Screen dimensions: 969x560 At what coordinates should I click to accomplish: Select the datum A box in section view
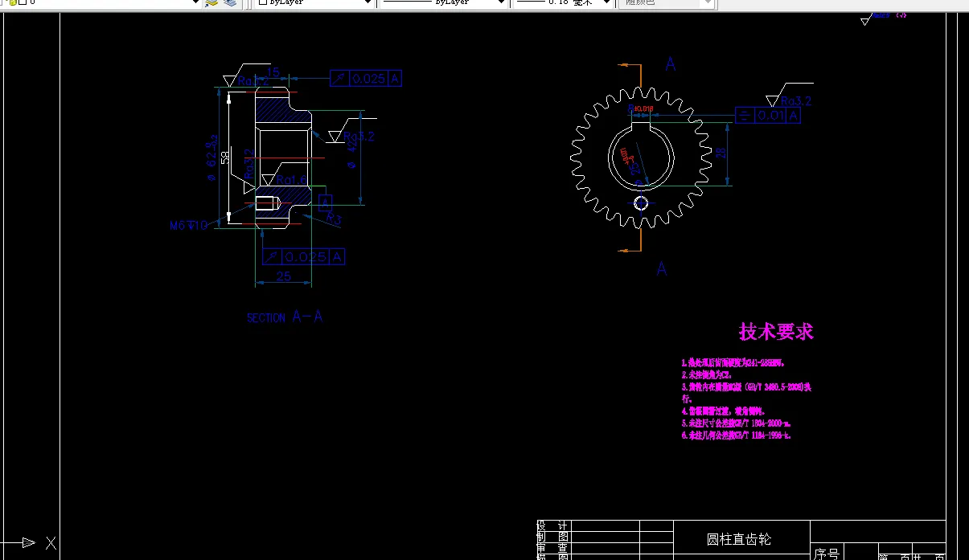[x=326, y=202]
